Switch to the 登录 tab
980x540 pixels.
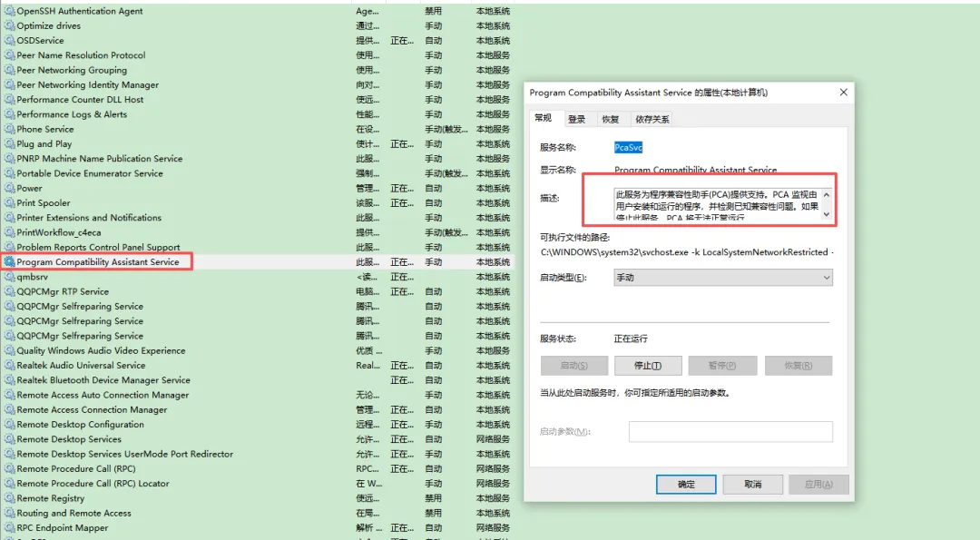click(578, 118)
